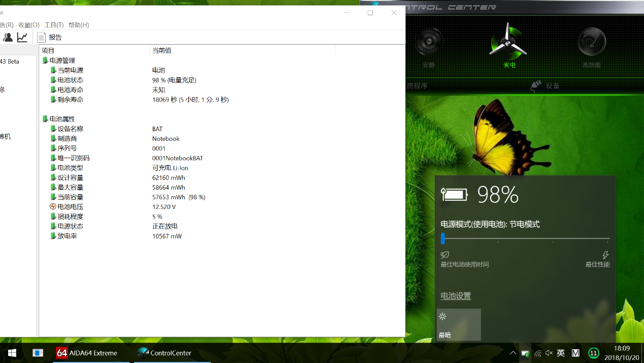This screenshot has height=363, width=644.
Task: Select 高效能 gauge mode in Control Center
Action: (x=592, y=47)
